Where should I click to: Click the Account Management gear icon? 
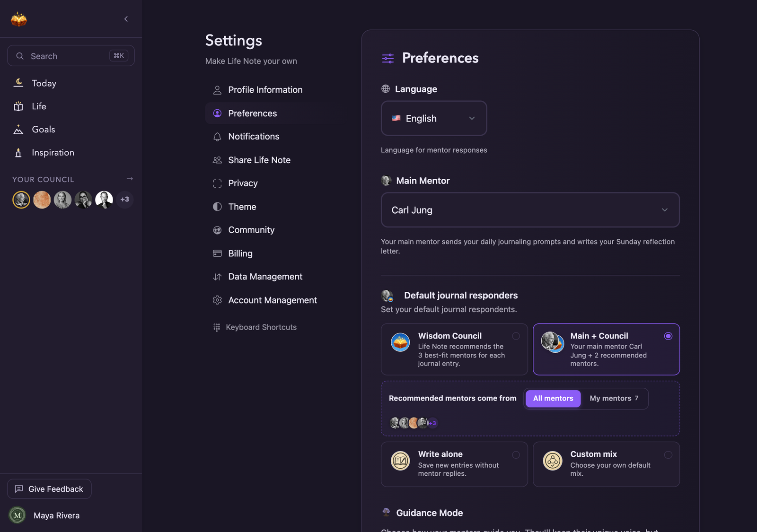pos(217,300)
